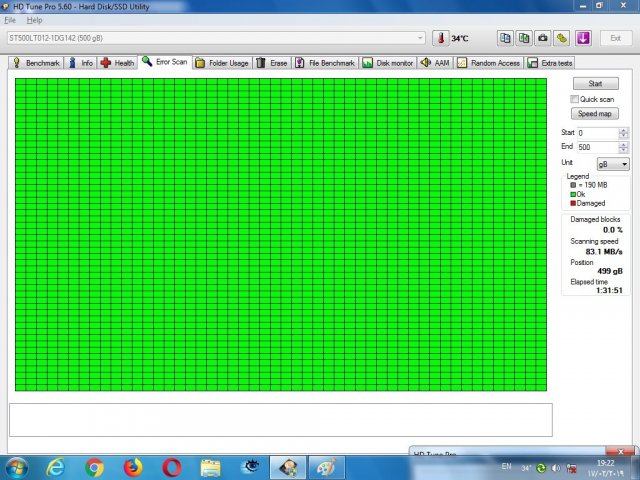Open options via the yellow tool icon
The width and height of the screenshot is (640, 480).
pyautogui.click(x=562, y=38)
